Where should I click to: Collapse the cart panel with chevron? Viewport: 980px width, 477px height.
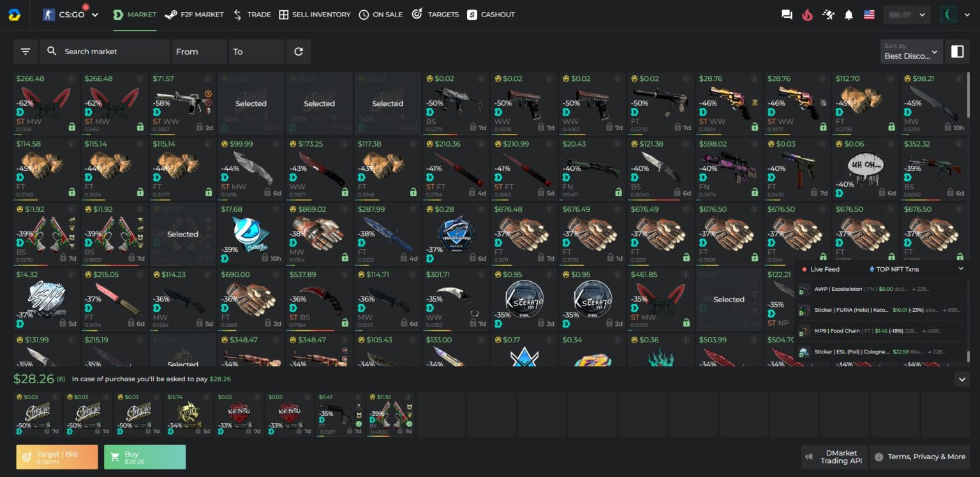(x=961, y=379)
